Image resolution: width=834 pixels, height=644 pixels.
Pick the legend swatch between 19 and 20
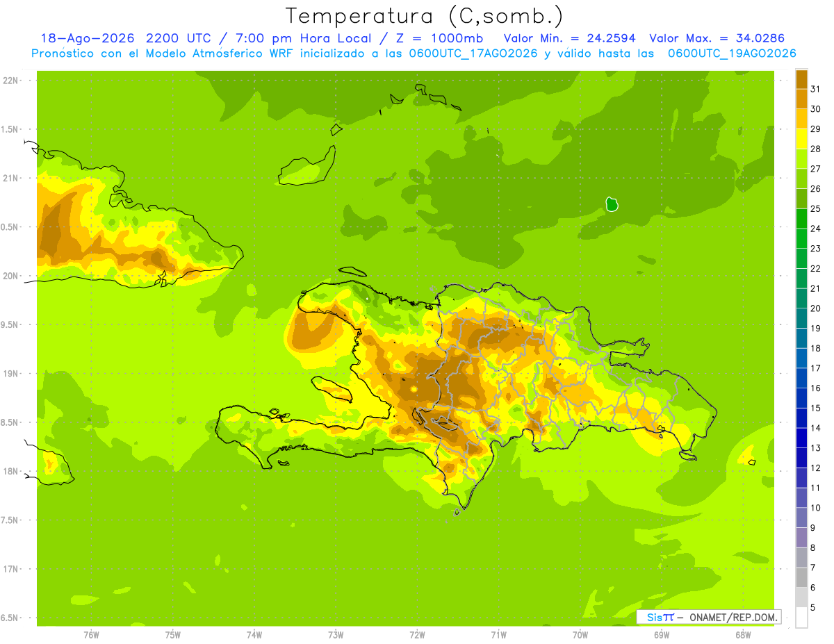click(801, 318)
